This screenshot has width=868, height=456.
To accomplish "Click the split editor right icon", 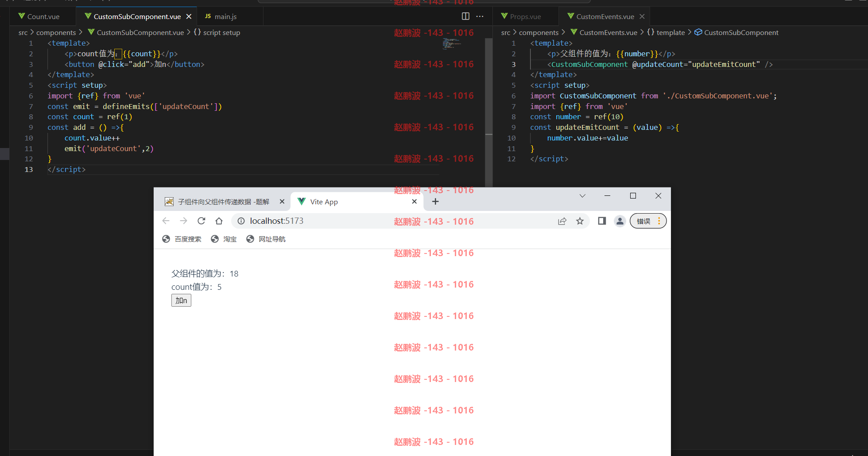I will 465,16.
